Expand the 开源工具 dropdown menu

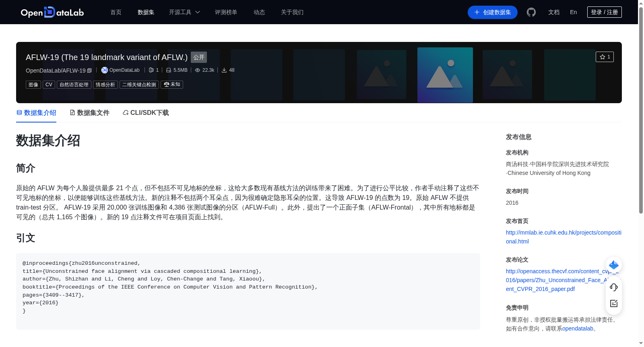(x=184, y=12)
